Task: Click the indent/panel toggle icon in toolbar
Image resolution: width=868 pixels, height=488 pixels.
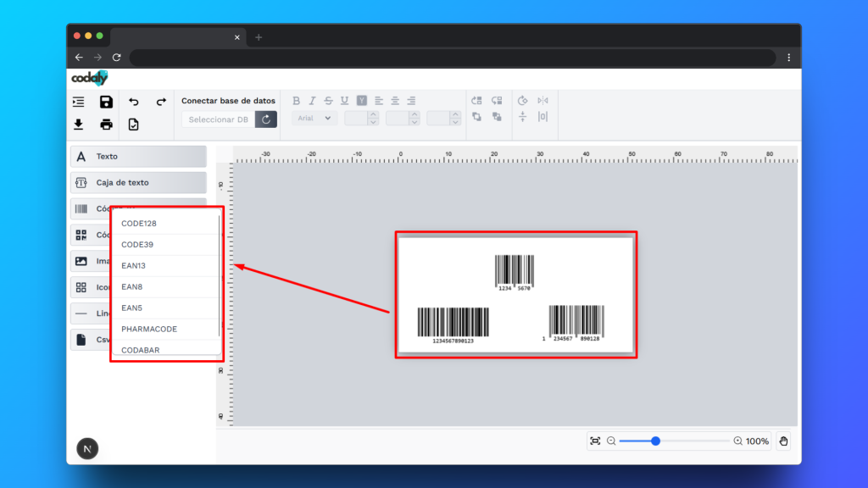Action: pyautogui.click(x=79, y=102)
